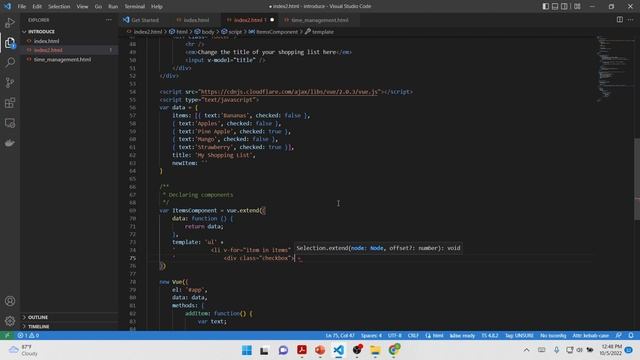Open the Extensions view

pos(10,102)
